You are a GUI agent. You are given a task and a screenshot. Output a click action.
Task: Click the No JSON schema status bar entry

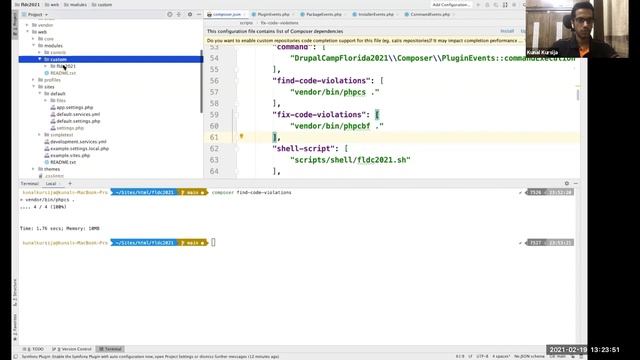click(x=529, y=356)
